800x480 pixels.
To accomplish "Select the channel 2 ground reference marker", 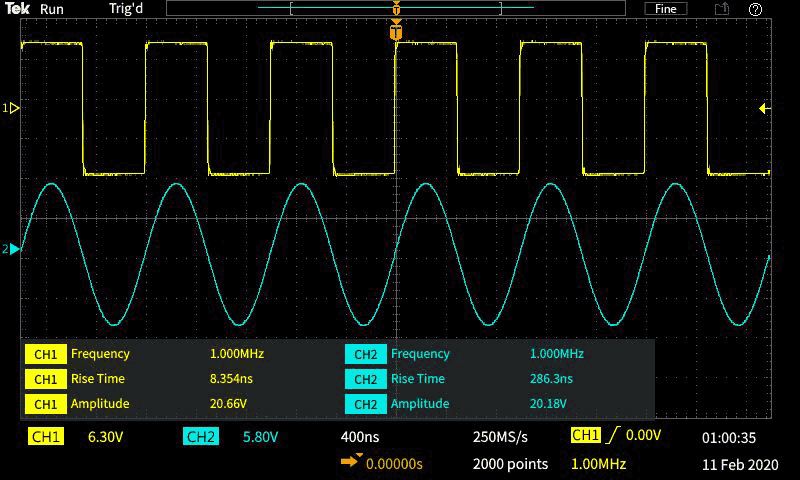I will pyautogui.click(x=12, y=249).
